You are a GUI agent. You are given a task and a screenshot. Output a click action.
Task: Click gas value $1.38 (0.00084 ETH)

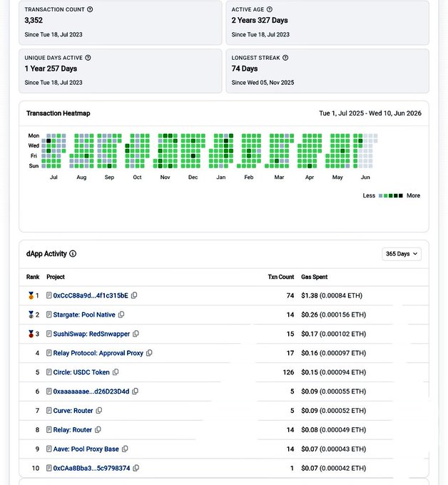pyautogui.click(x=332, y=295)
